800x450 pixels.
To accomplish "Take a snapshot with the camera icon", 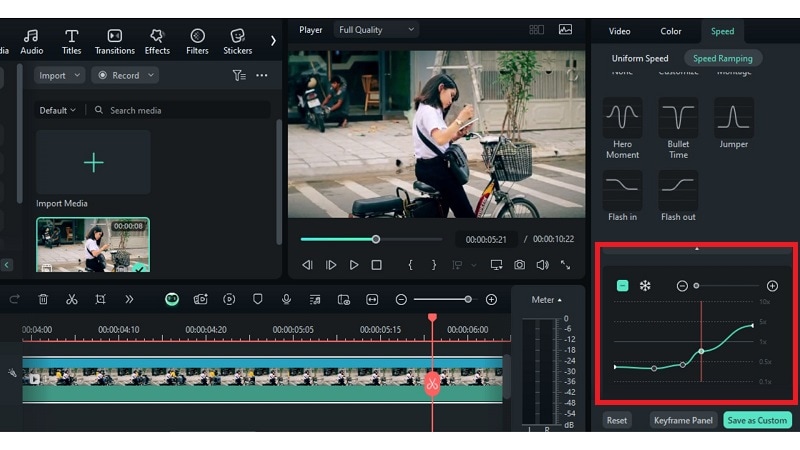I will pos(520,265).
